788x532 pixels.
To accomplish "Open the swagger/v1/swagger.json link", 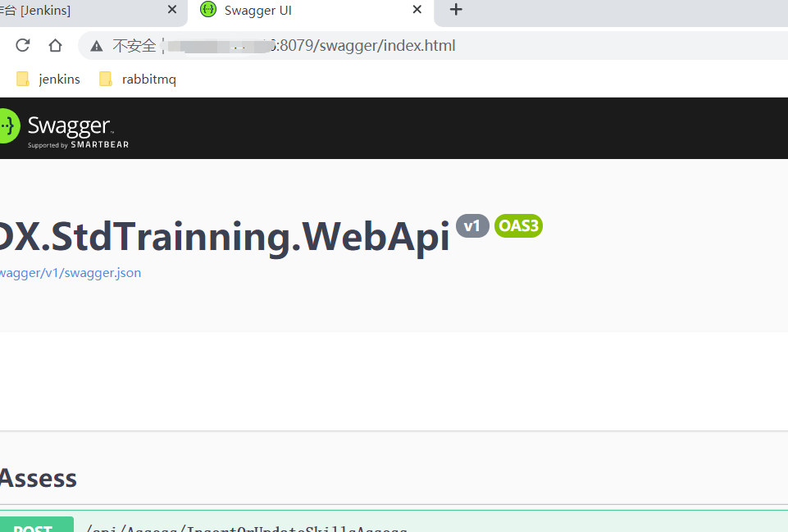I will click(71, 273).
